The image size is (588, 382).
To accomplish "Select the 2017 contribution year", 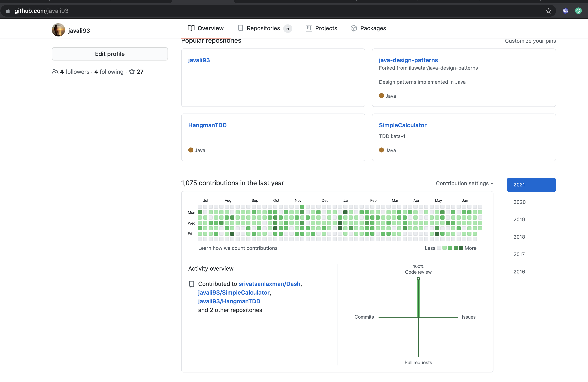I will [x=519, y=254].
